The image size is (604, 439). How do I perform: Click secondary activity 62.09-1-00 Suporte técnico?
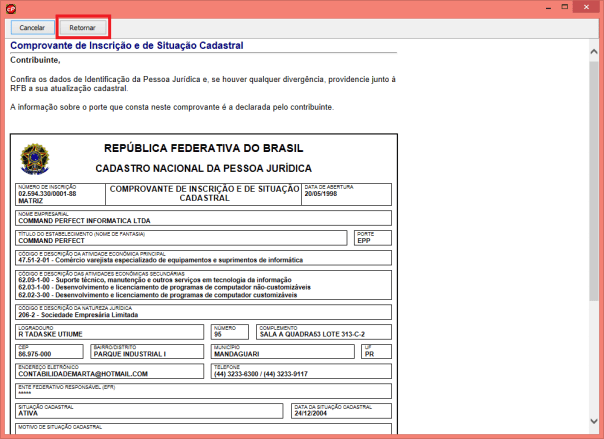pyautogui.click(x=155, y=280)
